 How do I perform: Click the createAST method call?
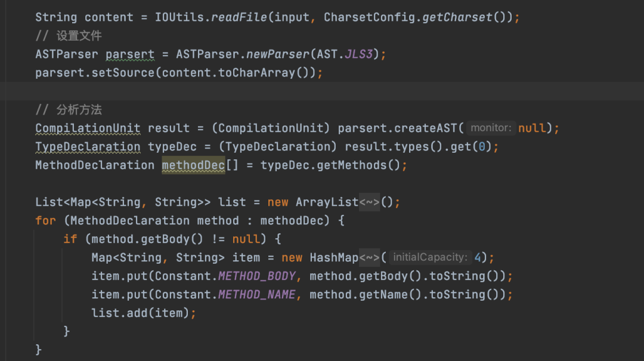426,128
